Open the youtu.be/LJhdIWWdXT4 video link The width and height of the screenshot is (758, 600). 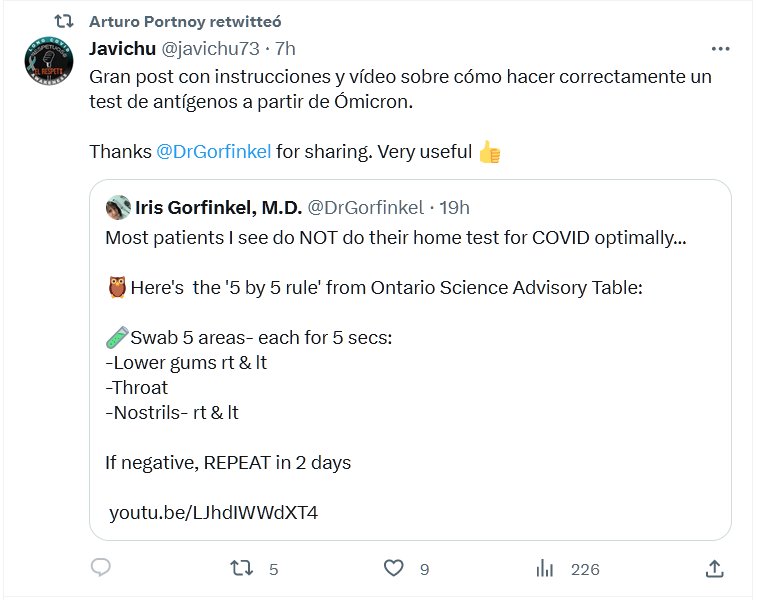[214, 513]
